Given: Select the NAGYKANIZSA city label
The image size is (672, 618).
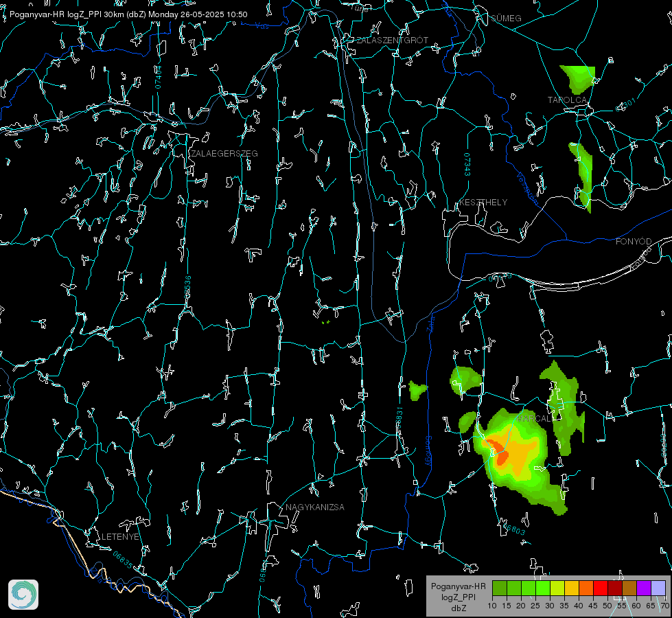Looking at the screenshot, I should pyautogui.click(x=315, y=507).
